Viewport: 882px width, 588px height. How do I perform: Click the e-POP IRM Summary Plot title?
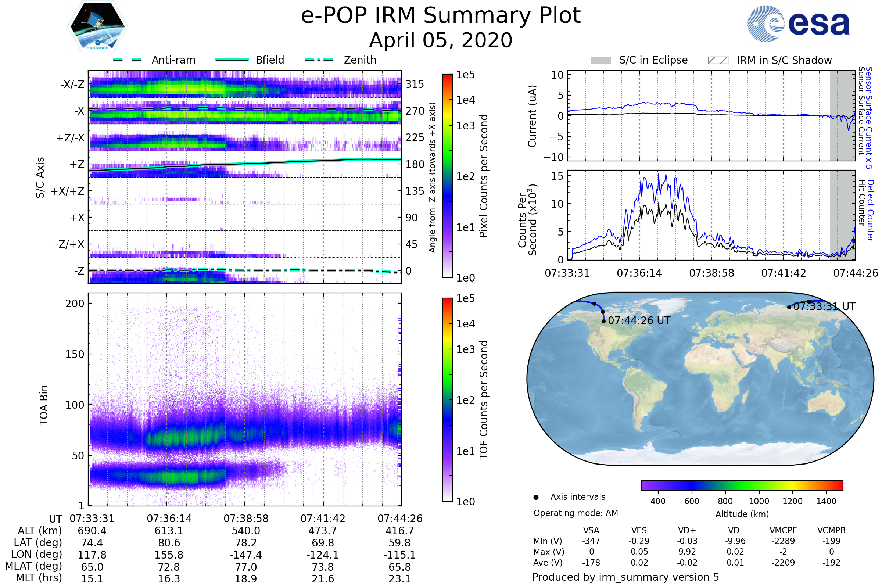[441, 16]
